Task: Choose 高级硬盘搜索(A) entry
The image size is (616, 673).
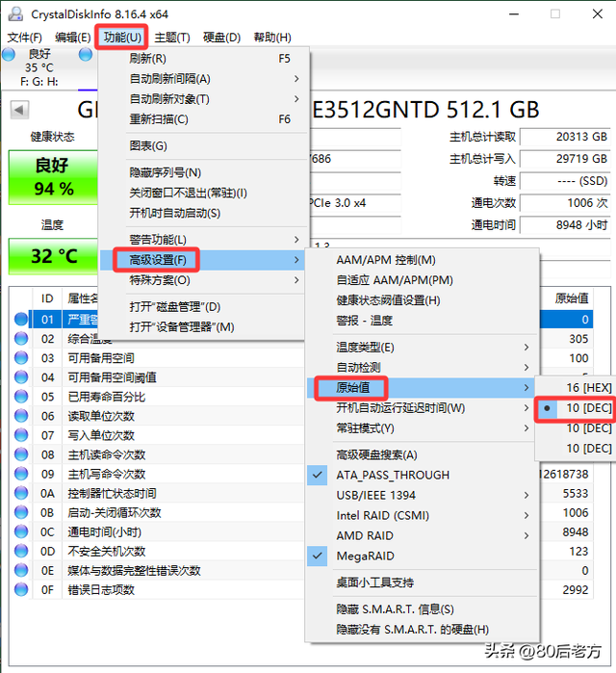Action: (x=423, y=454)
